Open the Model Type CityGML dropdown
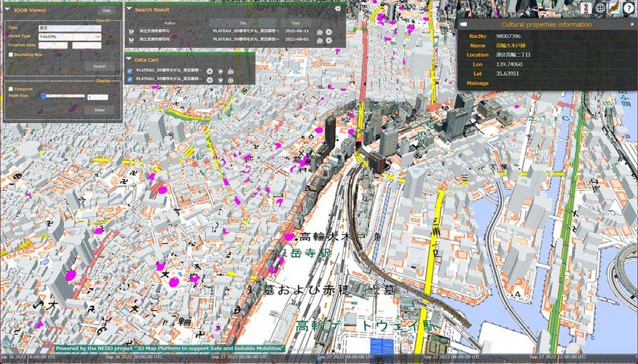The image size is (638, 364). (70, 36)
